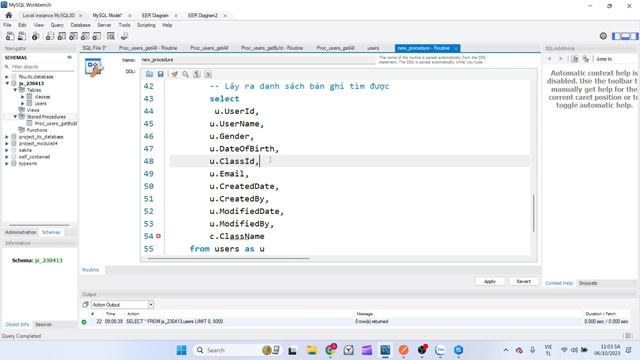Click the create new function toolbar icon
Screen dimensions: 640x360
coord(97,36)
